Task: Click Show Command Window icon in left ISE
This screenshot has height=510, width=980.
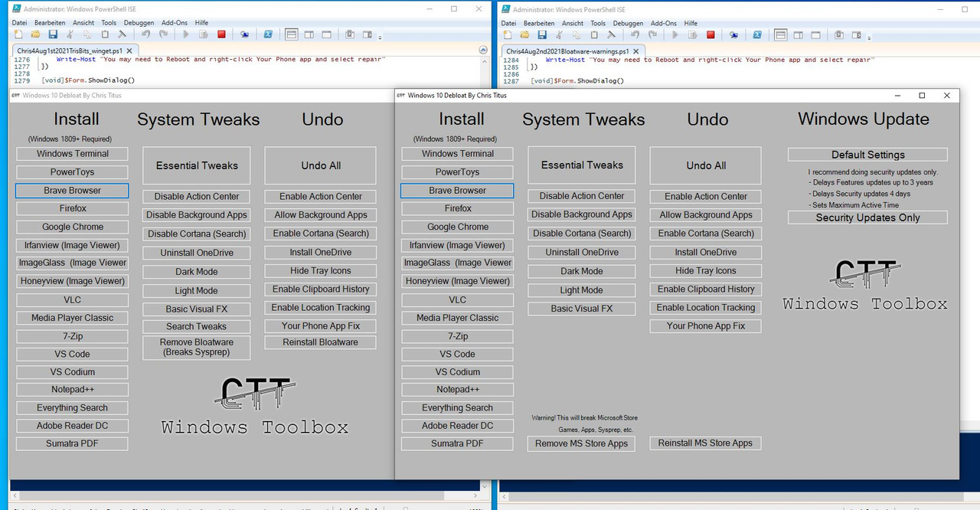Action: click(350, 34)
